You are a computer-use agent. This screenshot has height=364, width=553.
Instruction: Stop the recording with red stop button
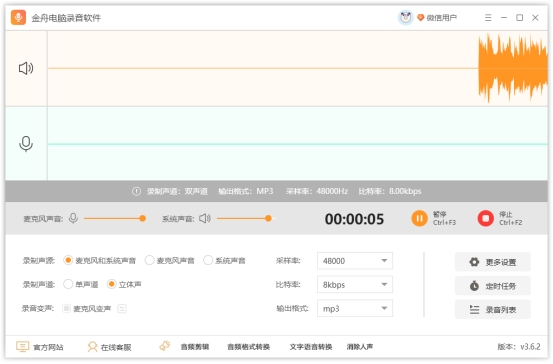pyautogui.click(x=486, y=218)
